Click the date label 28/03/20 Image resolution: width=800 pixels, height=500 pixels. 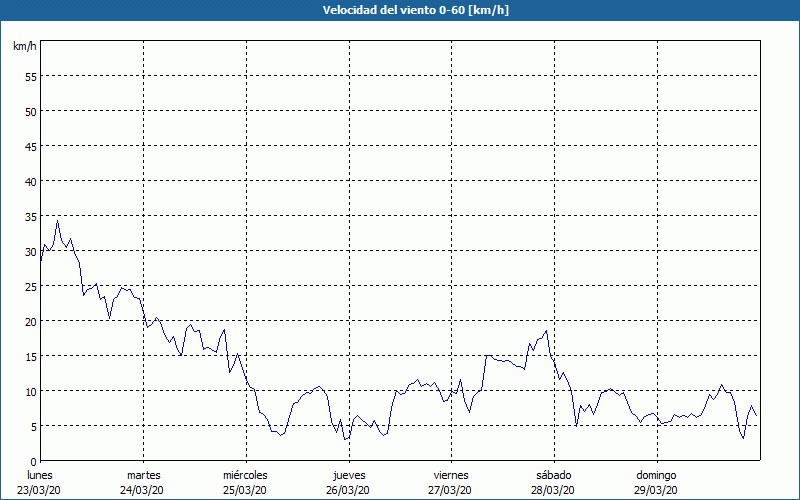[x=553, y=490]
